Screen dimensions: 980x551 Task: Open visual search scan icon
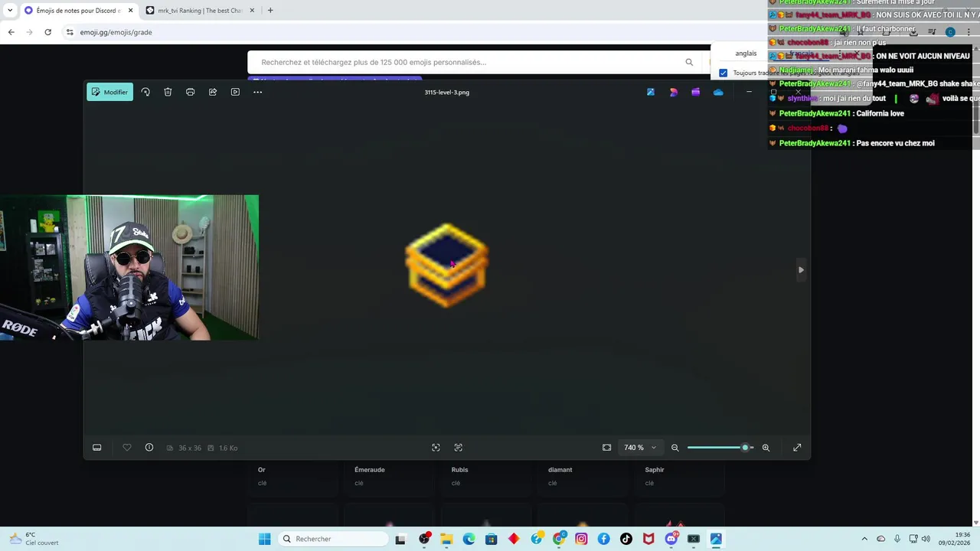pos(436,448)
